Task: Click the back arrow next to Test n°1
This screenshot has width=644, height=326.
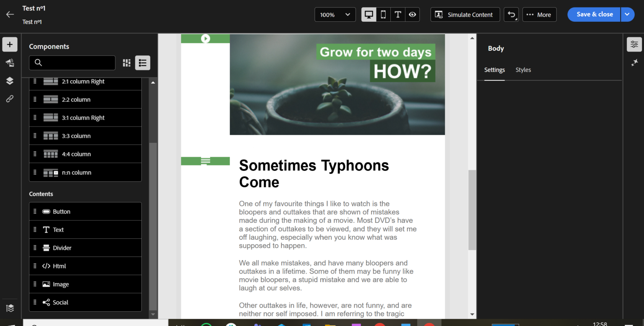Action: pyautogui.click(x=10, y=14)
